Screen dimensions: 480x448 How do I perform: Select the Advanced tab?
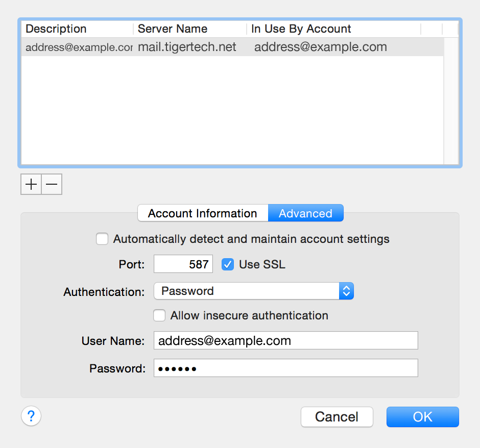pyautogui.click(x=305, y=213)
